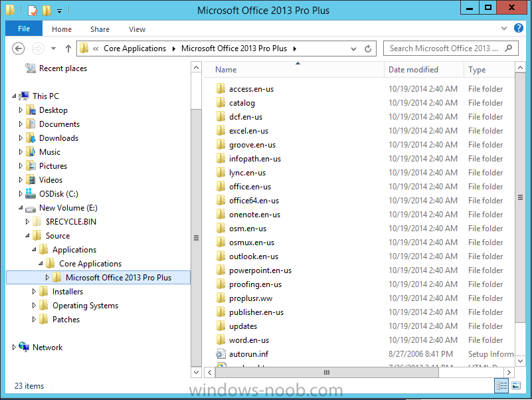Image resolution: width=532 pixels, height=400 pixels.
Task: Open the File tab
Action: point(24,29)
